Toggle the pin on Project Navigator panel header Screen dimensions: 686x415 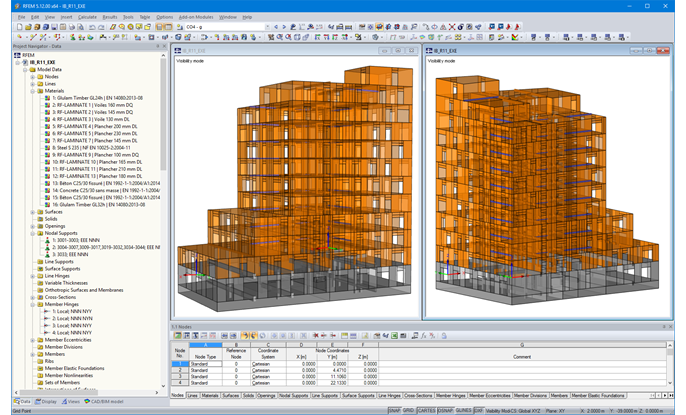tap(158, 46)
